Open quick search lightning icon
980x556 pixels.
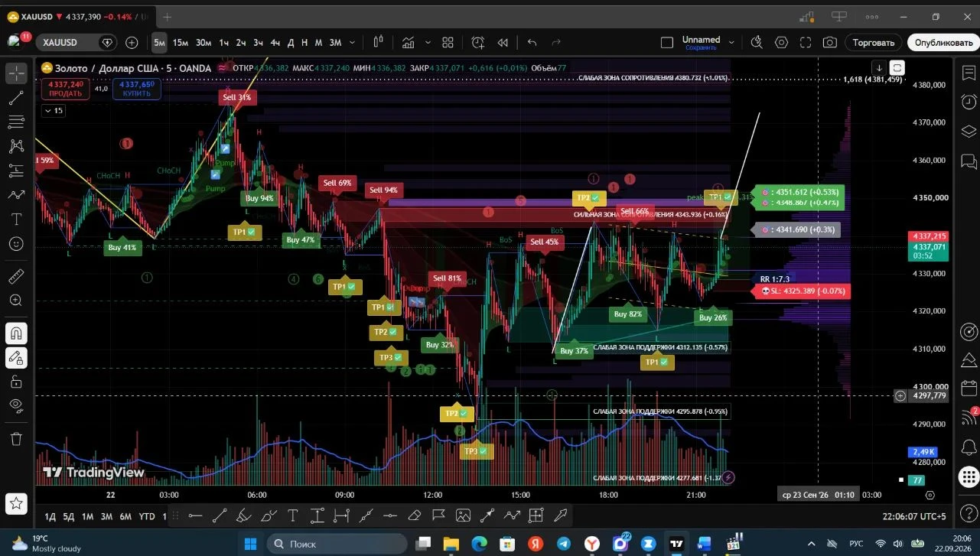tap(757, 43)
